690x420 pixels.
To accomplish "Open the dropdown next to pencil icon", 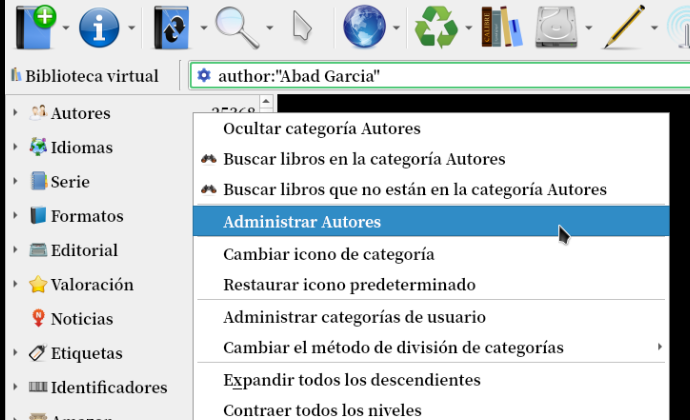I will (x=654, y=28).
